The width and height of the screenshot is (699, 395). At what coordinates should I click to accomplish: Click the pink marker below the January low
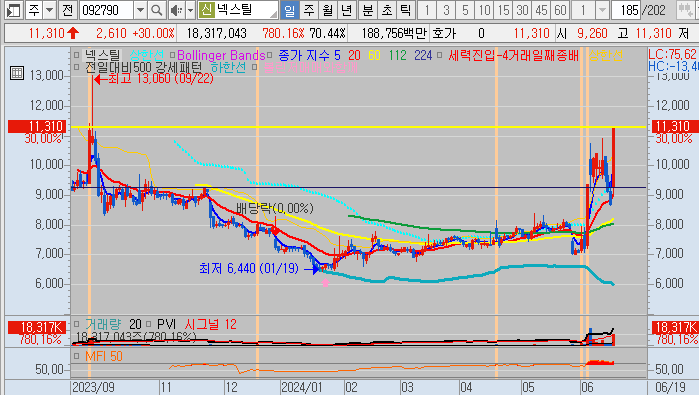[x=325, y=282]
